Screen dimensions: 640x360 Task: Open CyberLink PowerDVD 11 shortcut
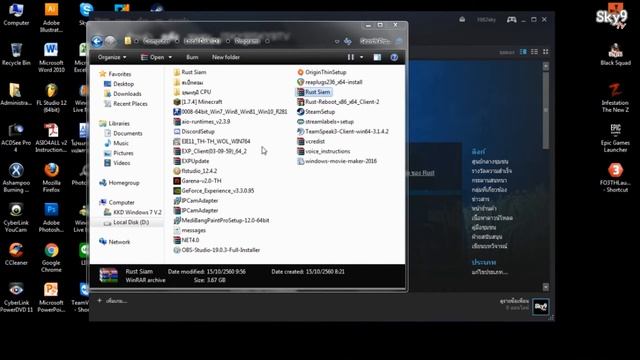tap(16, 297)
